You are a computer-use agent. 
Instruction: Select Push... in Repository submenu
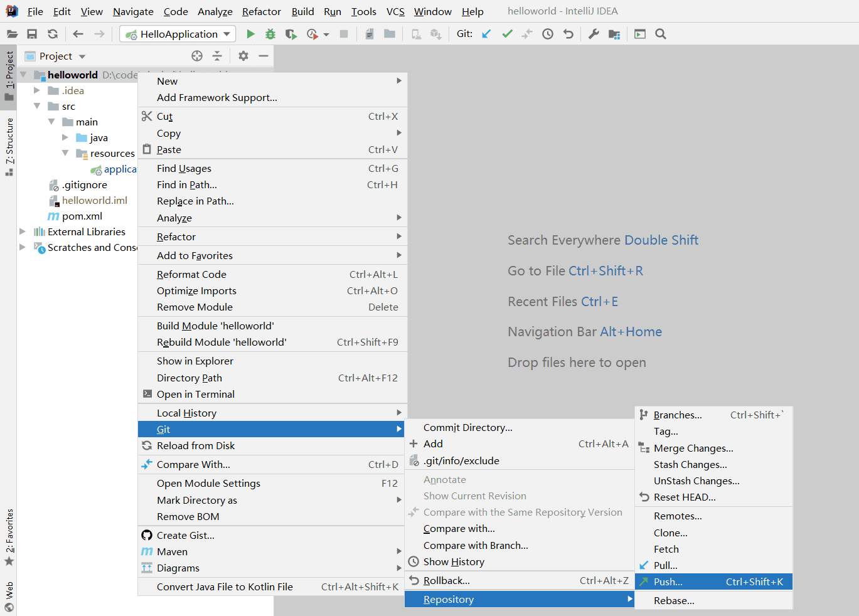pyautogui.click(x=668, y=581)
